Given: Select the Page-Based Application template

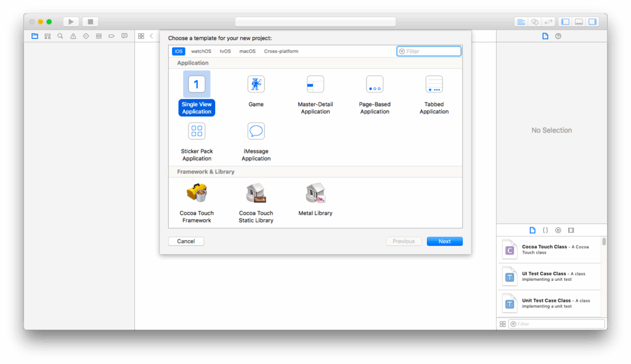Looking at the screenshot, I should (375, 84).
